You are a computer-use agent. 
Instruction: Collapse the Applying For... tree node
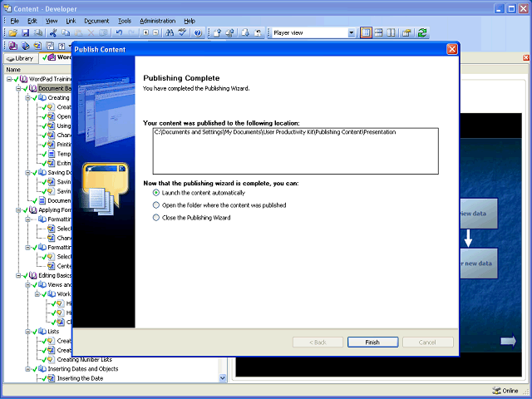[18, 210]
